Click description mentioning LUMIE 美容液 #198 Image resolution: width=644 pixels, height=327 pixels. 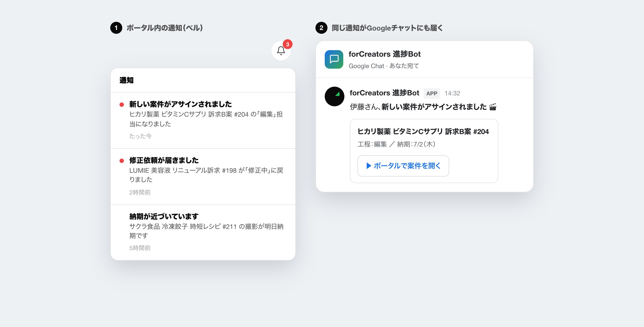pyautogui.click(x=206, y=175)
